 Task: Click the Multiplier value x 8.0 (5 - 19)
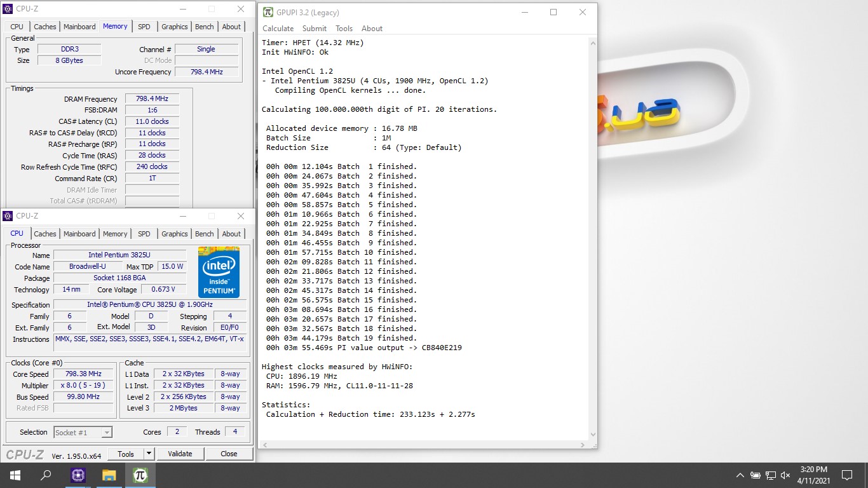[83, 386]
